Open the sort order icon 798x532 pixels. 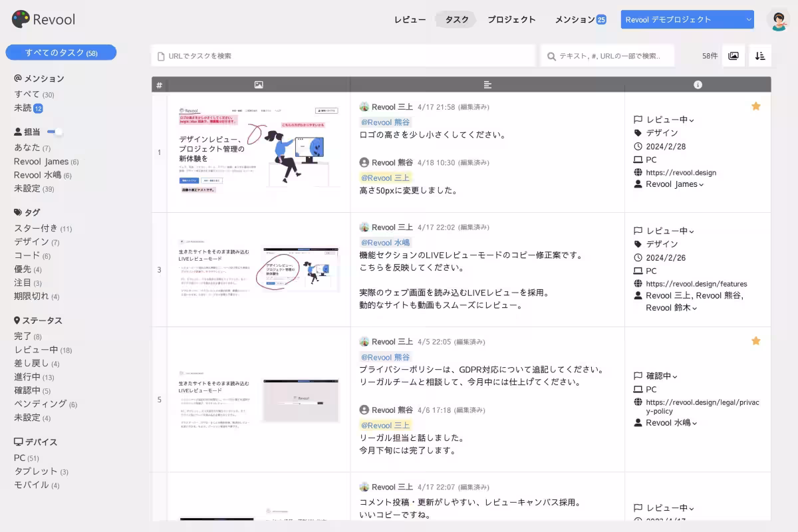click(759, 56)
